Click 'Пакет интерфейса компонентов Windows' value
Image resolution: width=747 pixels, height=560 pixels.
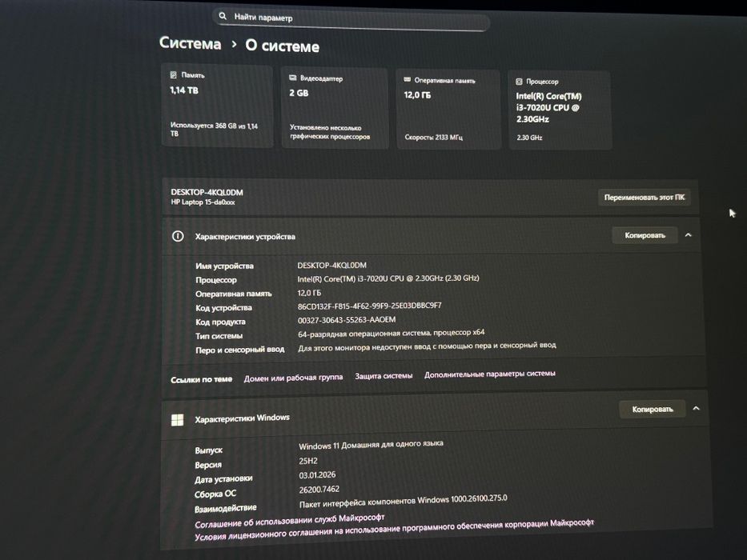point(403,501)
